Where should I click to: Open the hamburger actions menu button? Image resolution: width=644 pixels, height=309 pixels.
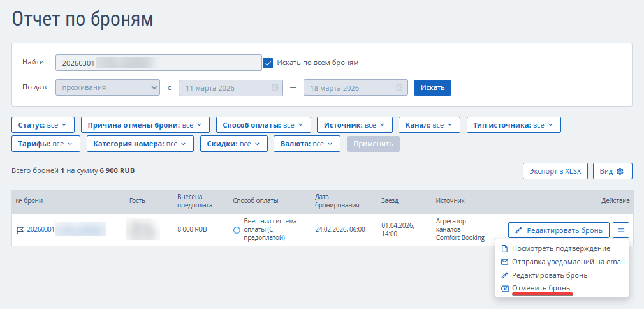point(622,230)
